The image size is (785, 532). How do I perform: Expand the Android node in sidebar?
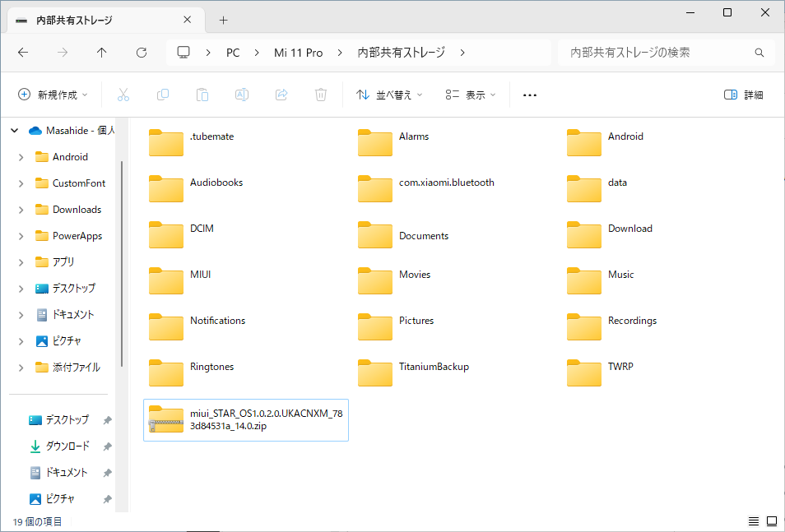(21, 157)
